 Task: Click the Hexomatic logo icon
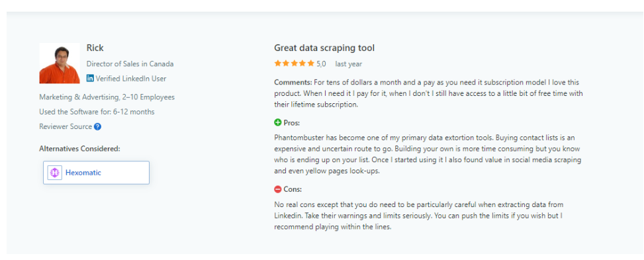click(55, 173)
